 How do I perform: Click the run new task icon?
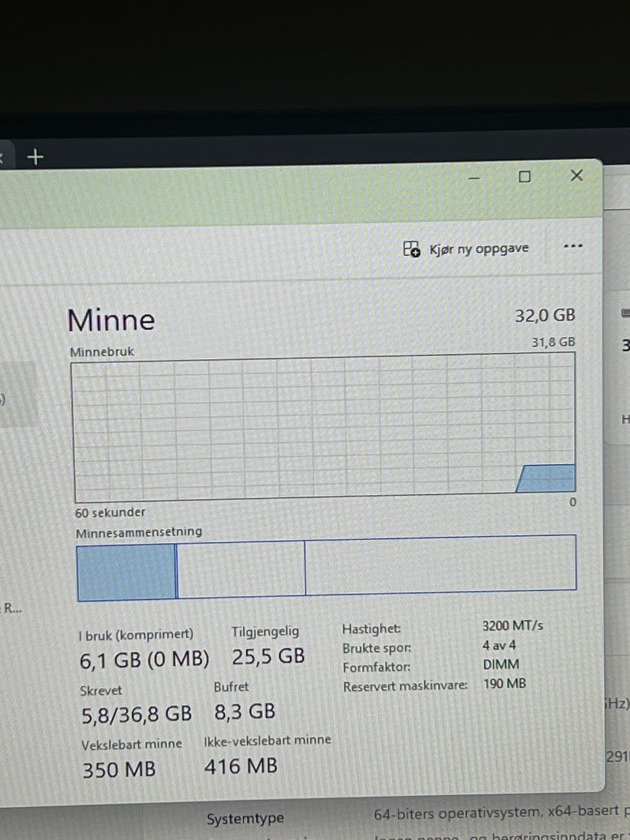(x=411, y=249)
